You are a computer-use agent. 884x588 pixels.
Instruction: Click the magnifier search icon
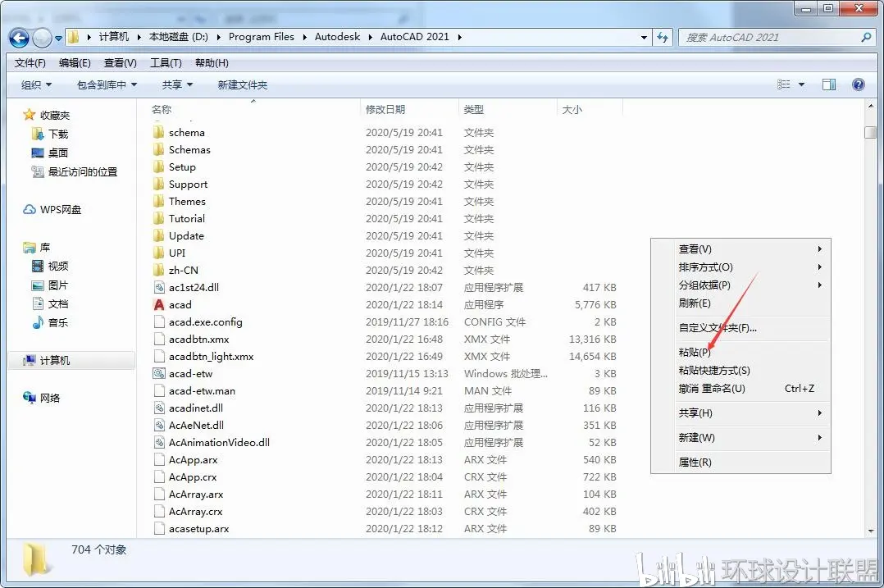click(867, 37)
